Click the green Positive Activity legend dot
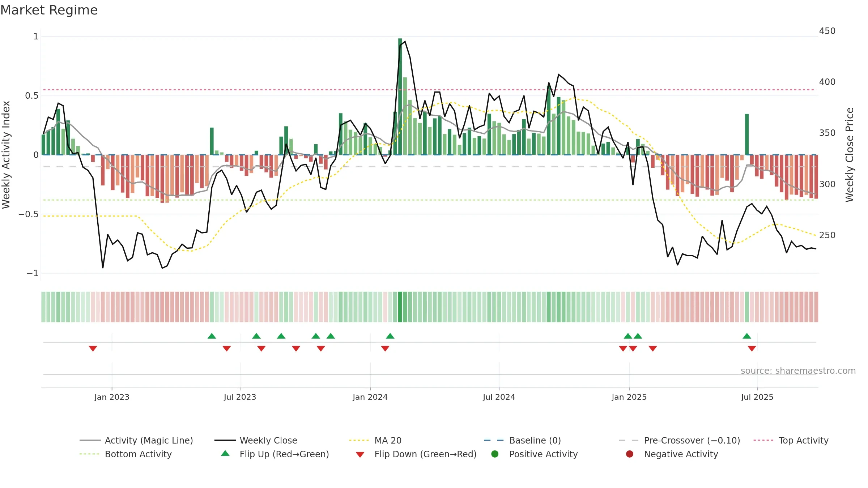 pyautogui.click(x=495, y=454)
